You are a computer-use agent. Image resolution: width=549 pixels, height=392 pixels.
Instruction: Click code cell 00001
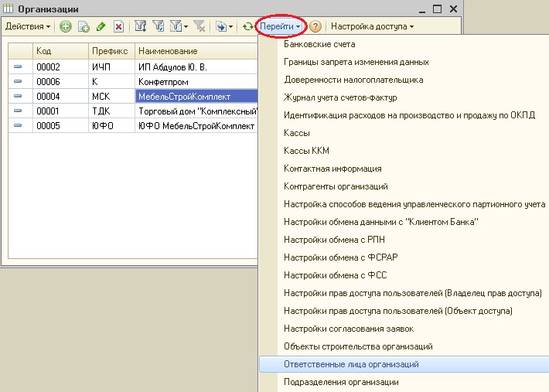60,111
